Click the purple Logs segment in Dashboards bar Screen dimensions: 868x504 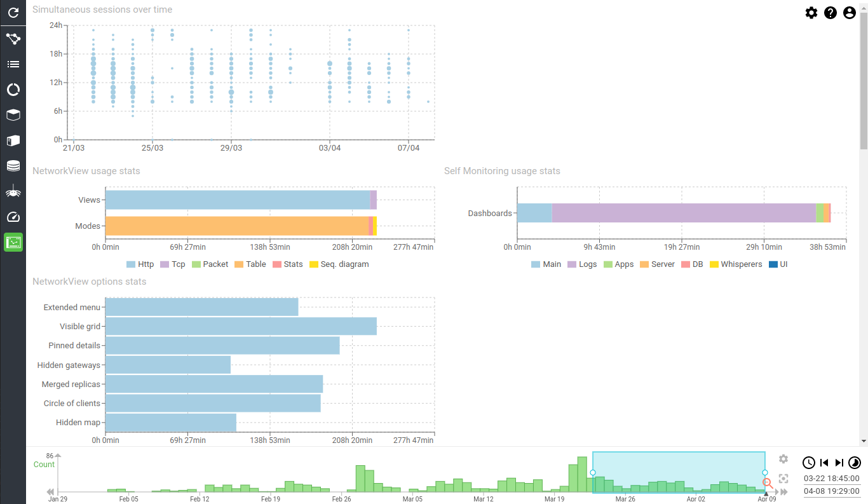pos(684,213)
